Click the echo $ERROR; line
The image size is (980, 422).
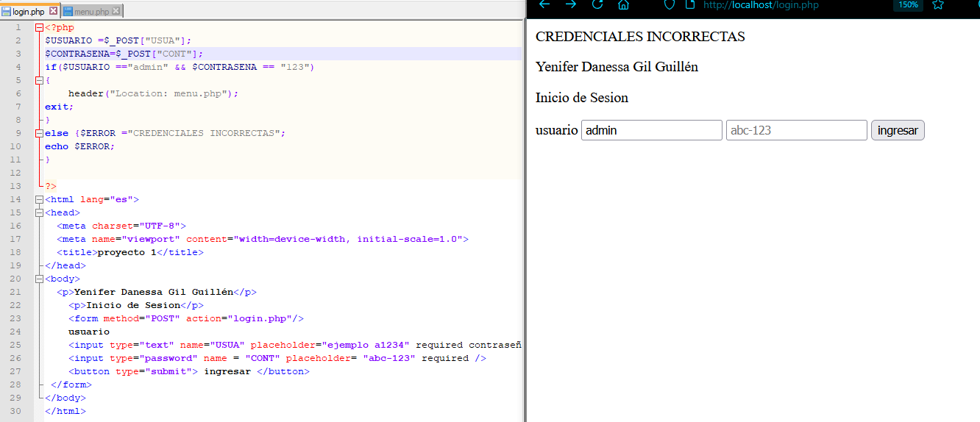click(x=79, y=146)
